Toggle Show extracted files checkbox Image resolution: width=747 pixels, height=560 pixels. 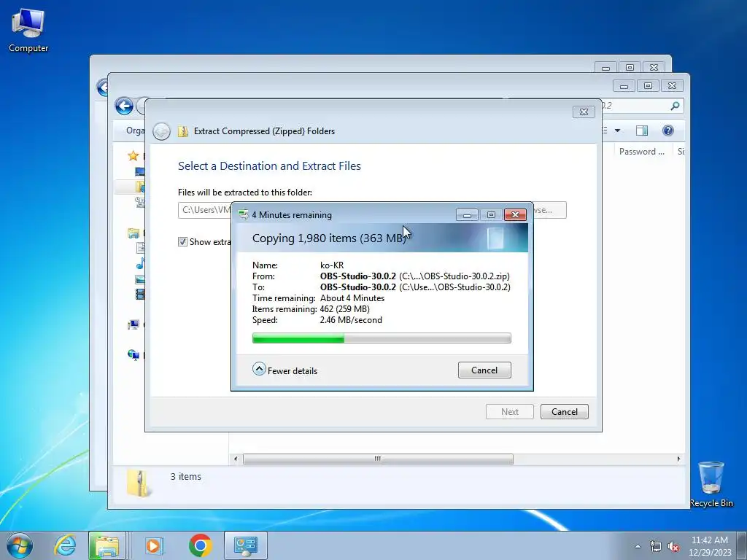pyautogui.click(x=182, y=242)
